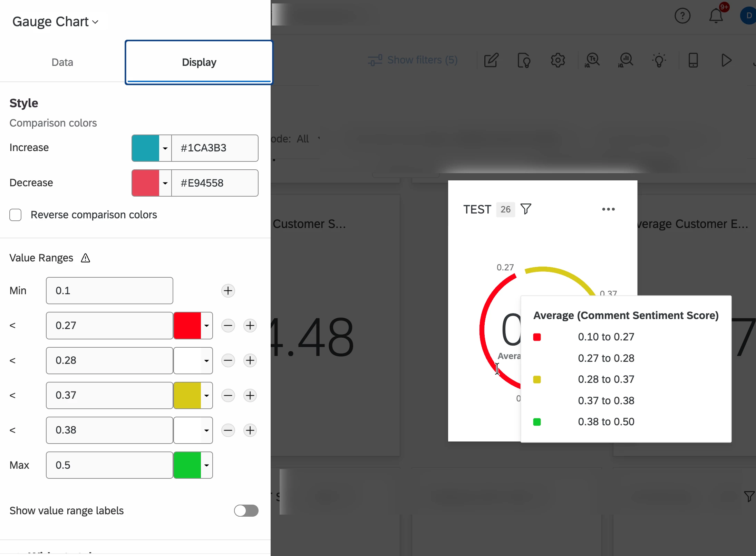Switch to the Data tab
756x556 pixels.
(x=62, y=62)
